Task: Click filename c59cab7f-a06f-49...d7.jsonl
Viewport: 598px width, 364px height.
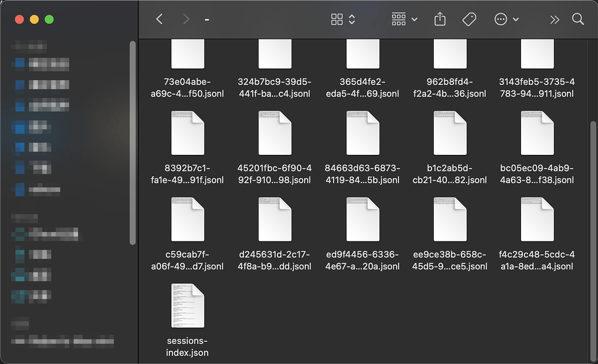Action: (187, 261)
